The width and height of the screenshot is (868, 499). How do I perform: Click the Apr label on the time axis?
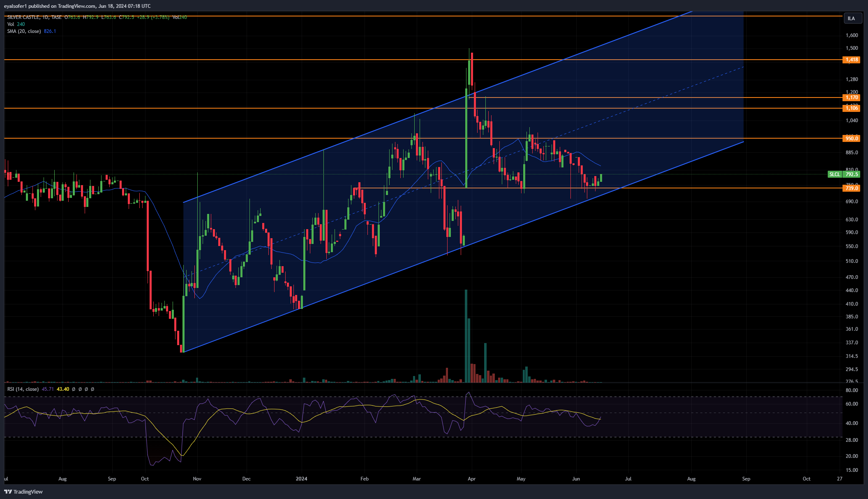point(471,479)
